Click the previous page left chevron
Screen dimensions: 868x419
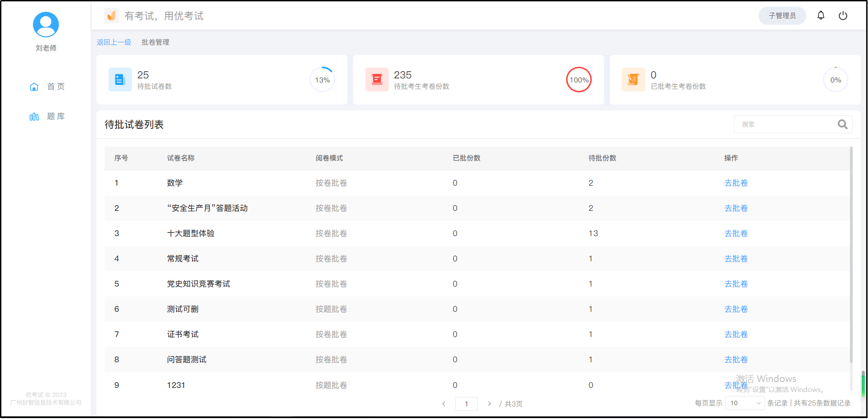point(444,404)
